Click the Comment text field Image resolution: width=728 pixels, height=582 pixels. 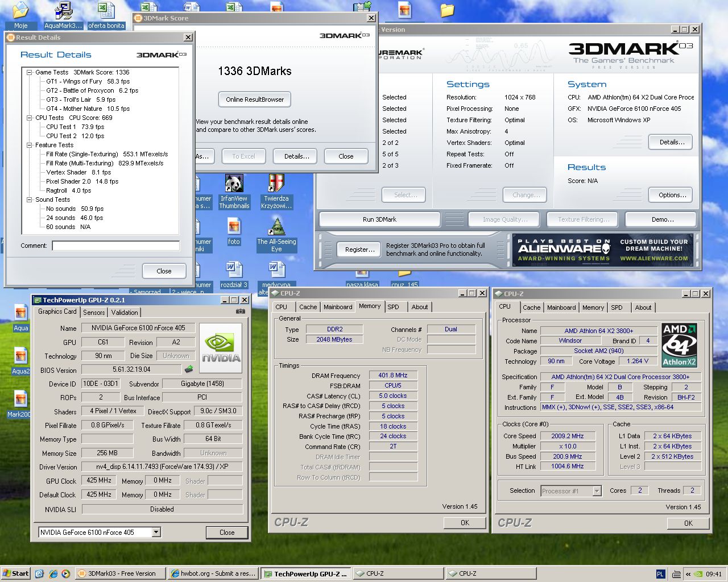click(116, 246)
